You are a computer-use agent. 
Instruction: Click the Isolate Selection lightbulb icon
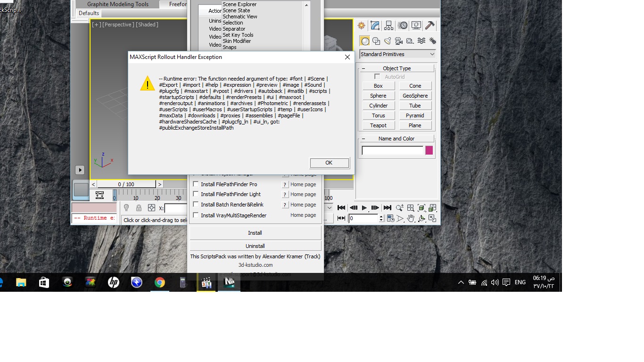[126, 208]
